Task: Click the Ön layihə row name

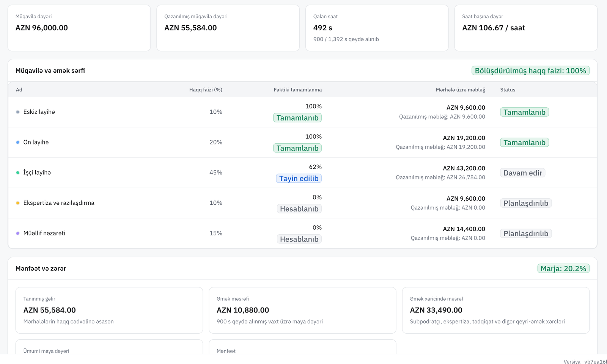Action: point(36,142)
